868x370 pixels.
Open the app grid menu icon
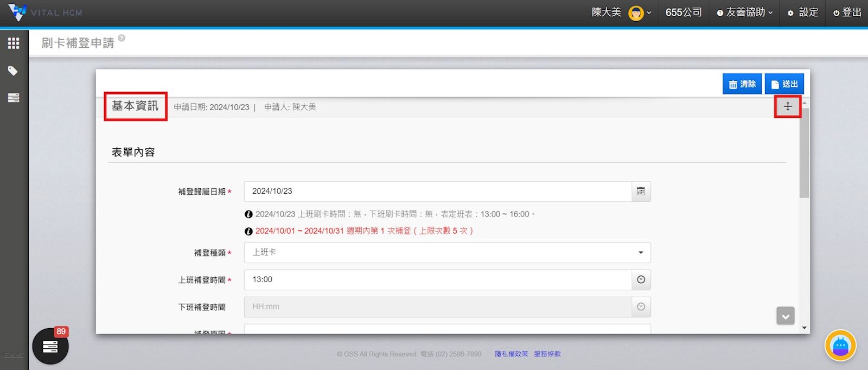[14, 43]
